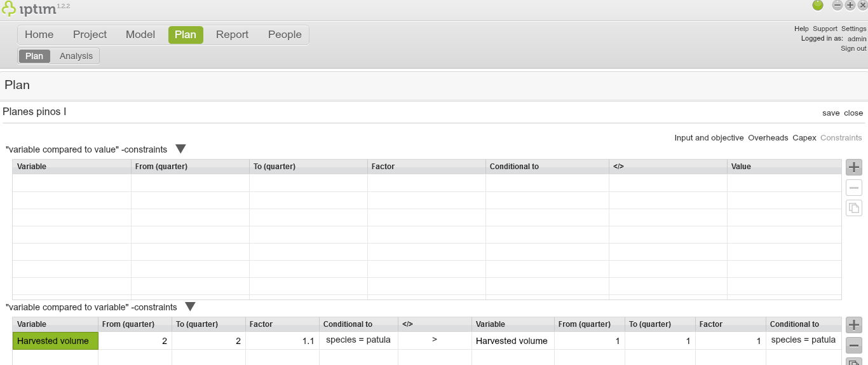Switch to the Report tab

[x=232, y=35]
